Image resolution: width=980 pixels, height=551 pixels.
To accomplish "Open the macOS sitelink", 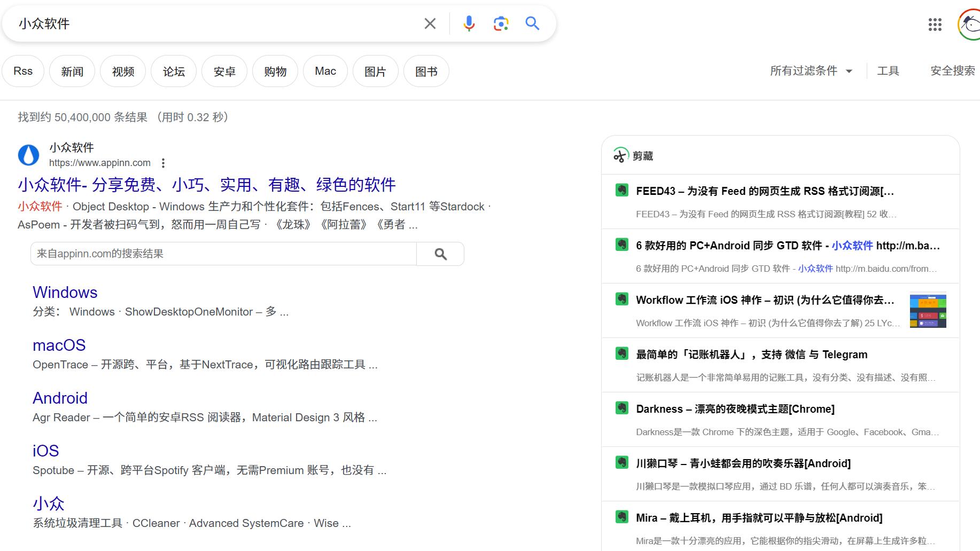I will (x=59, y=345).
